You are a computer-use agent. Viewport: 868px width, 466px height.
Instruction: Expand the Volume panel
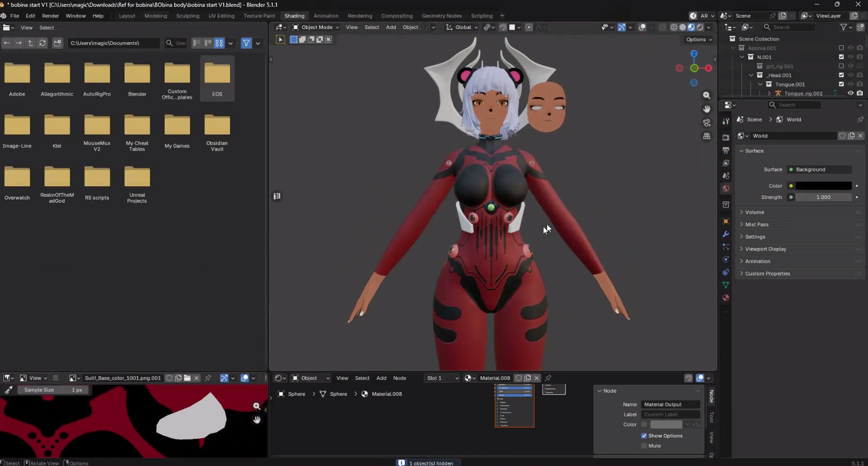[755, 212]
